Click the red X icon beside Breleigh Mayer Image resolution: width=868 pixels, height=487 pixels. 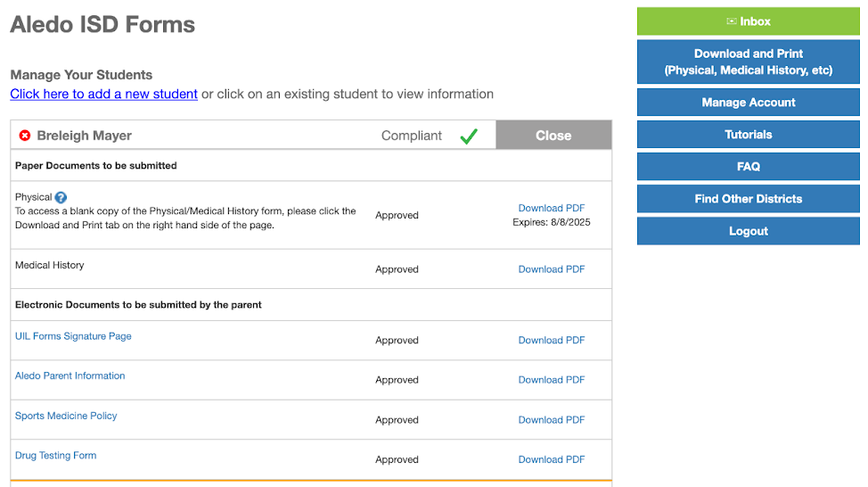coord(25,136)
